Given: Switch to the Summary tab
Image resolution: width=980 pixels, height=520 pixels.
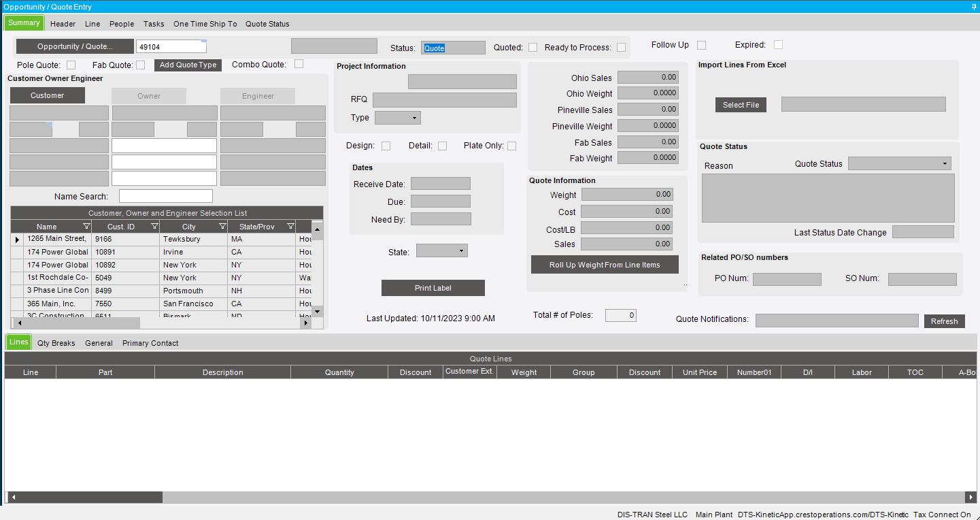Looking at the screenshot, I should point(24,23).
